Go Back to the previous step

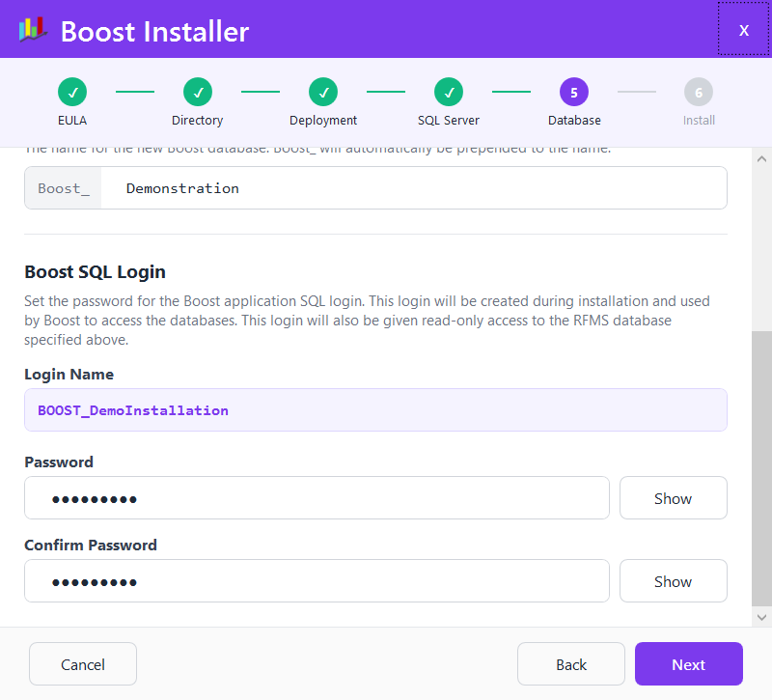pos(571,664)
